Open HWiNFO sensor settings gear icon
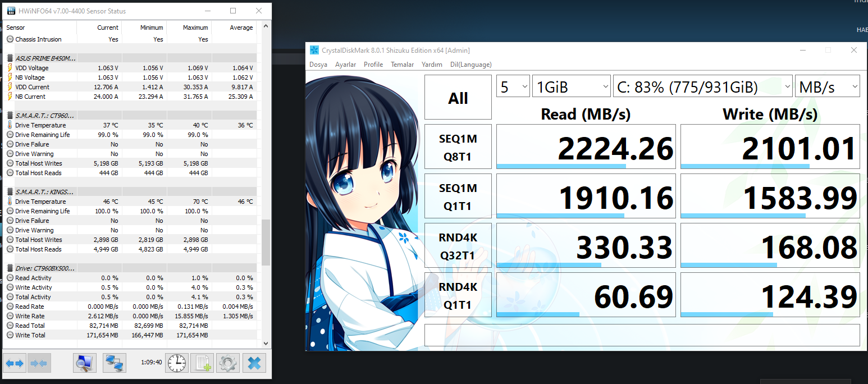 (x=227, y=363)
